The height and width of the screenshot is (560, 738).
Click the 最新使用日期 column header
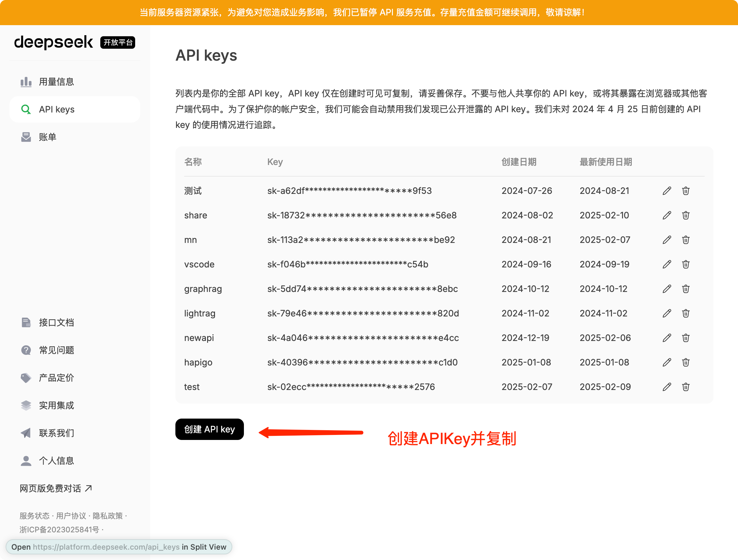point(606,162)
